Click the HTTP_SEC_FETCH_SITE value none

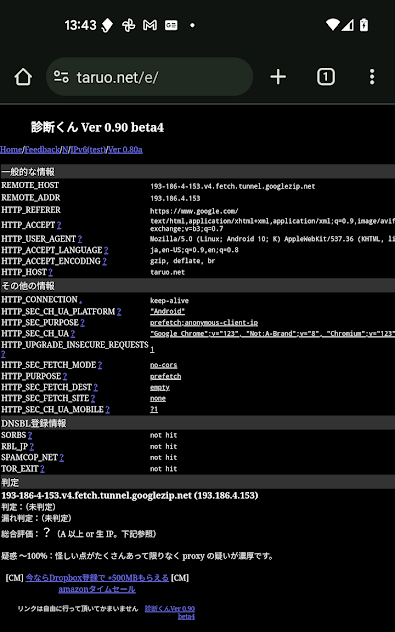click(158, 399)
